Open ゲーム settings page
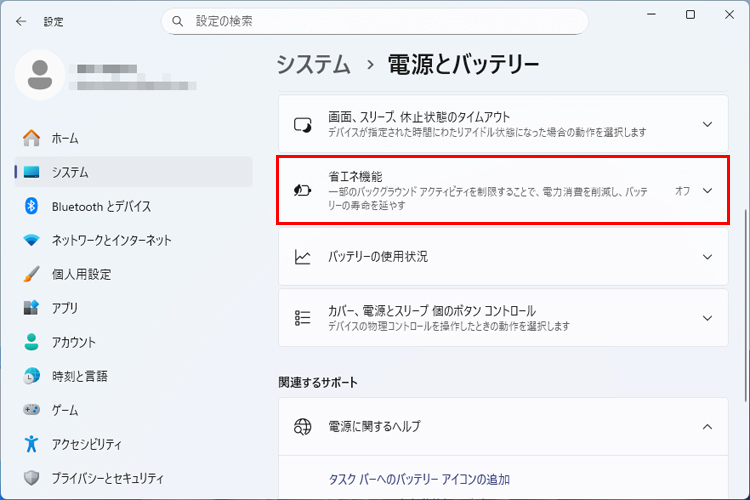Image resolution: width=750 pixels, height=500 pixels. pyautogui.click(x=65, y=410)
